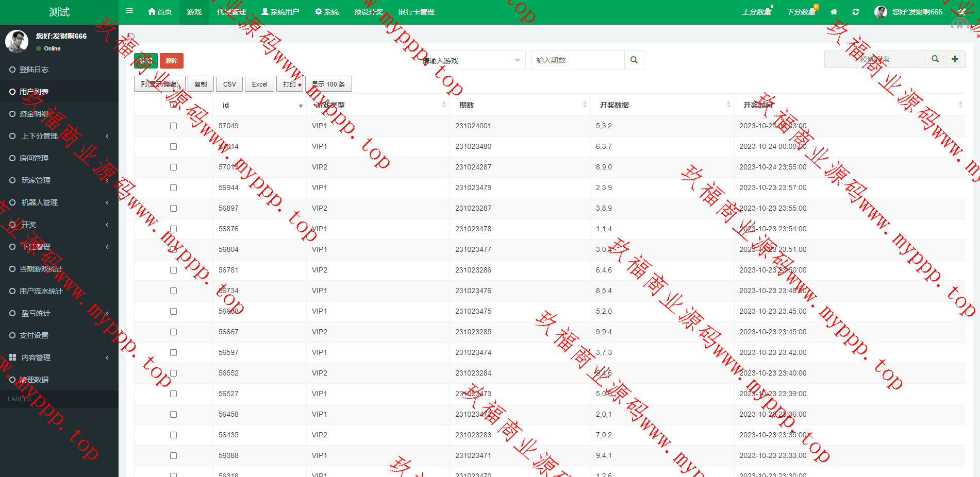
Task: Sort table by 期数 column header
Action: tap(520, 105)
